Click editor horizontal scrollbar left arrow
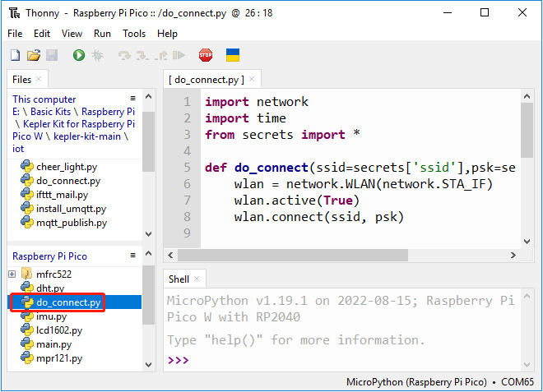The image size is (543, 392). click(x=170, y=256)
